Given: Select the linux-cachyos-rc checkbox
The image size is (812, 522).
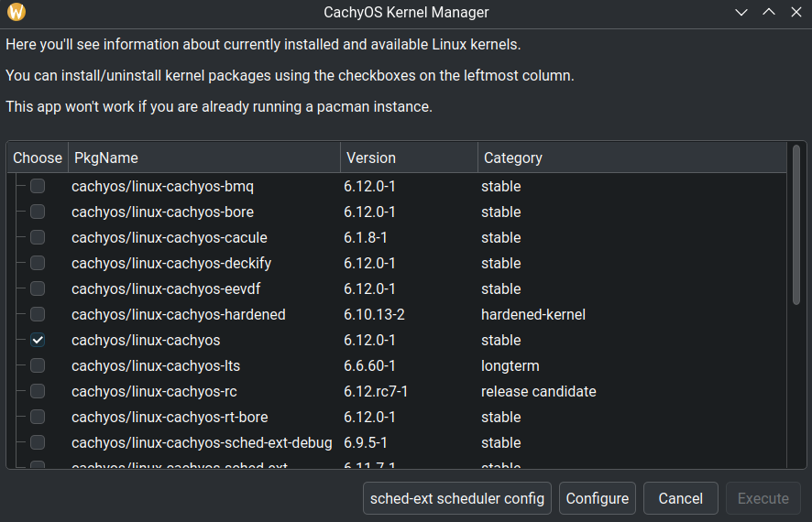Looking at the screenshot, I should coord(38,391).
